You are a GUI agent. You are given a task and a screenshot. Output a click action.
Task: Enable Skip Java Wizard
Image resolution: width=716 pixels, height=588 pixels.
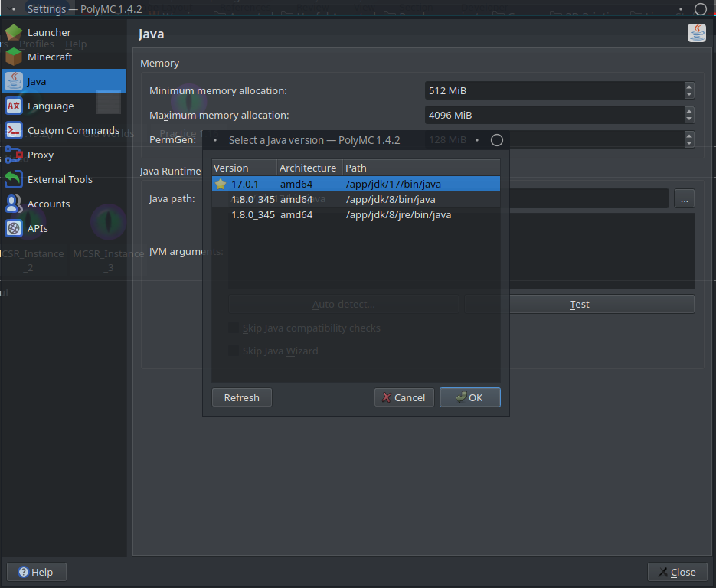(234, 351)
